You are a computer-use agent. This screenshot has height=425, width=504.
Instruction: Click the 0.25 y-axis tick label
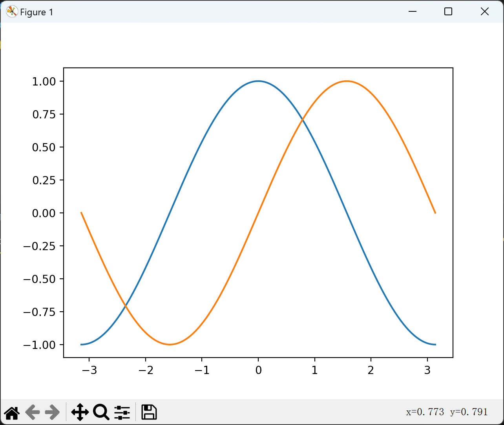44,180
